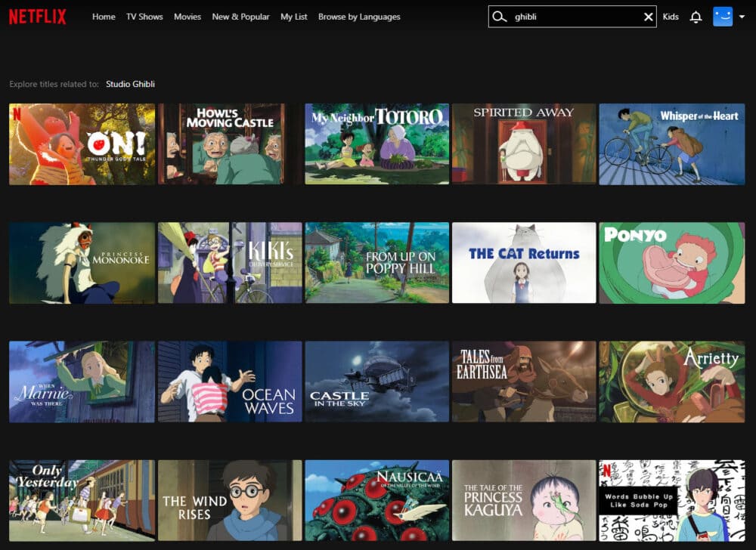Image resolution: width=756 pixels, height=550 pixels.
Task: Expand the profile dropdown arrow
Action: pyautogui.click(x=742, y=17)
